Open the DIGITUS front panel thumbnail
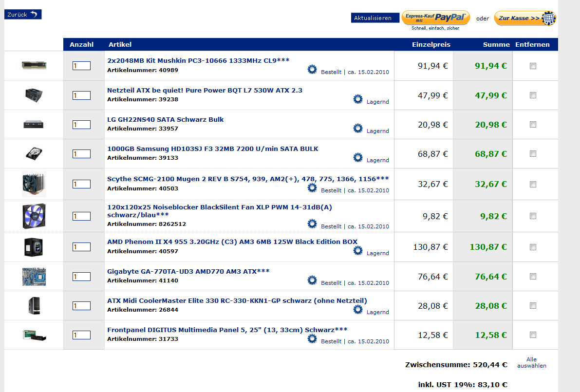The height and width of the screenshot is (392, 580). pyautogui.click(x=34, y=335)
